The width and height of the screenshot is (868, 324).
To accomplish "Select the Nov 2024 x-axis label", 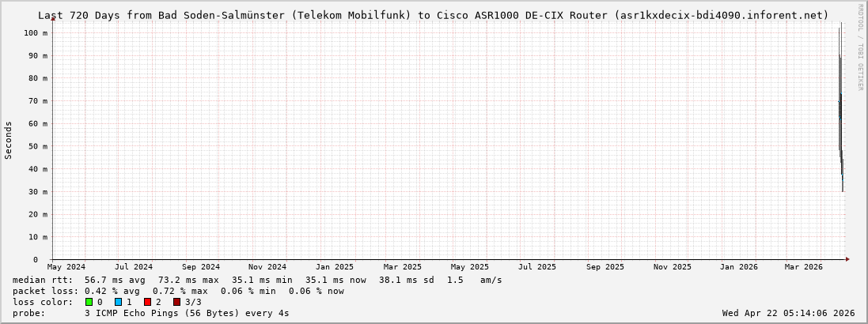I will point(267,267).
